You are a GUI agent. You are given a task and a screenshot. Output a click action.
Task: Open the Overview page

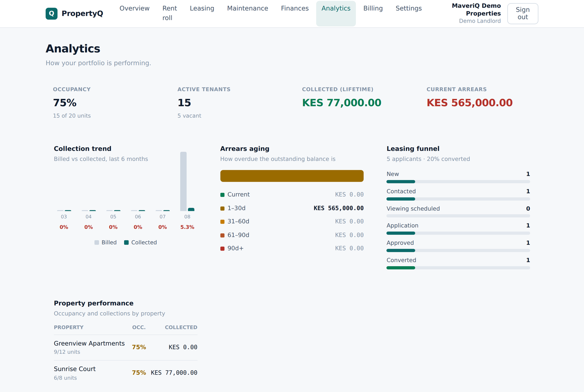134,8
